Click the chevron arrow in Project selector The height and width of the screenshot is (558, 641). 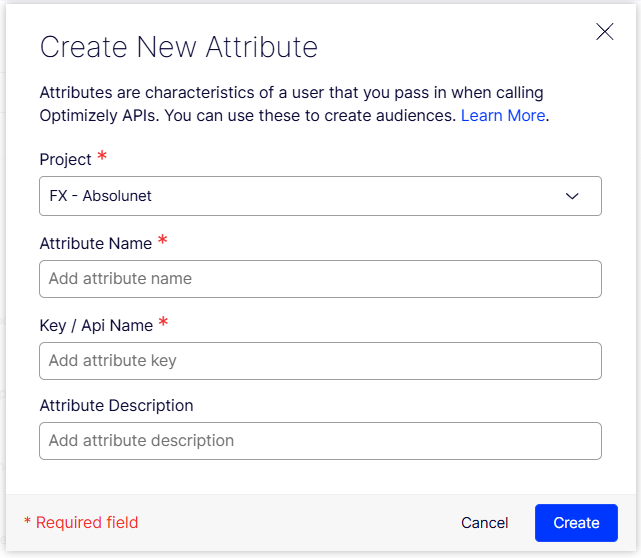pos(572,196)
